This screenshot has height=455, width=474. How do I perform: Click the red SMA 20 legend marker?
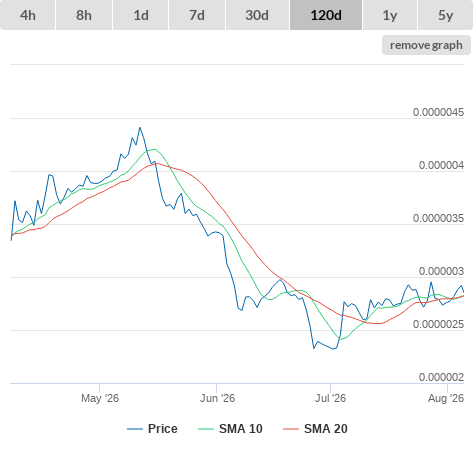click(x=291, y=429)
